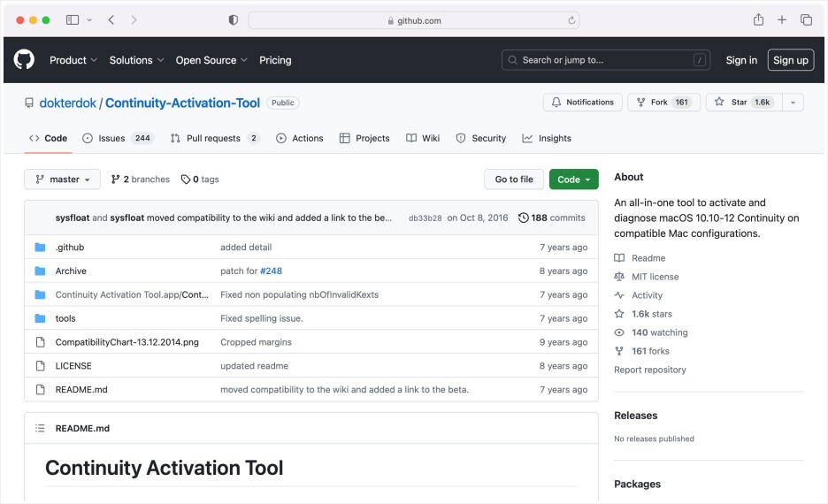The width and height of the screenshot is (828, 504).
Task: Open the dokterdok owner link
Action: (x=67, y=103)
